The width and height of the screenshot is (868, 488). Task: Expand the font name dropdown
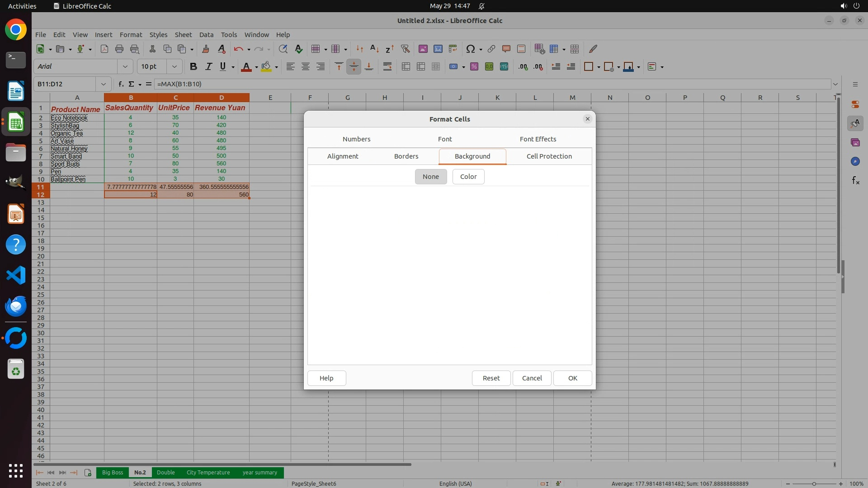coord(125,67)
